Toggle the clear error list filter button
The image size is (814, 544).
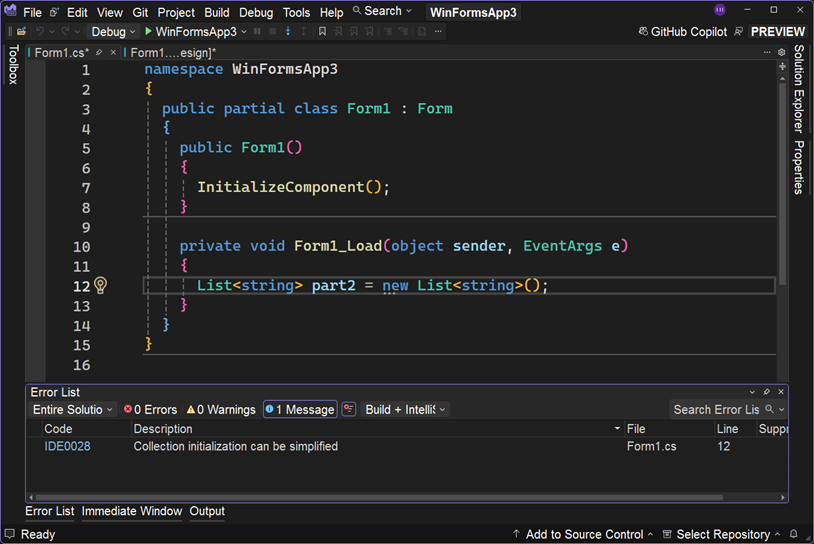pos(349,409)
